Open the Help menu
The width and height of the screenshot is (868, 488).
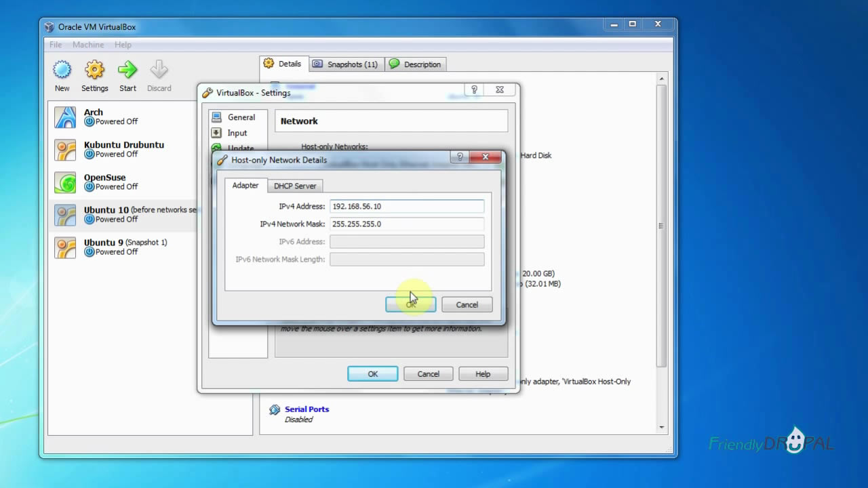[x=123, y=45]
